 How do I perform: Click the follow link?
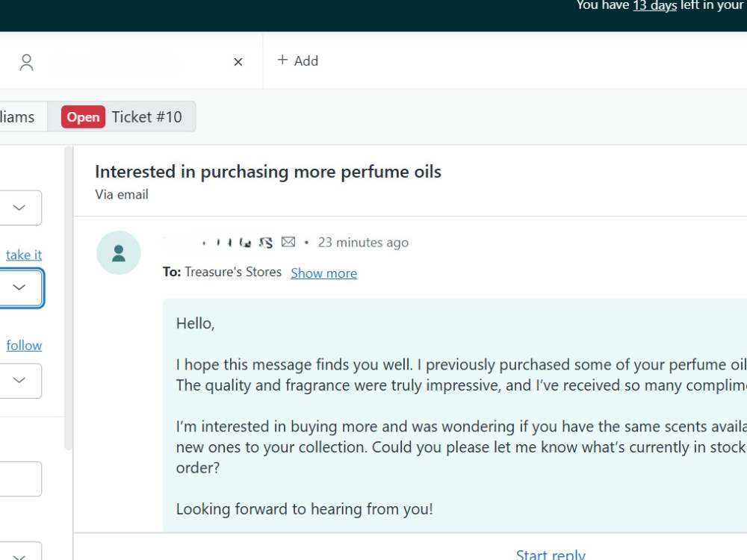pos(24,345)
